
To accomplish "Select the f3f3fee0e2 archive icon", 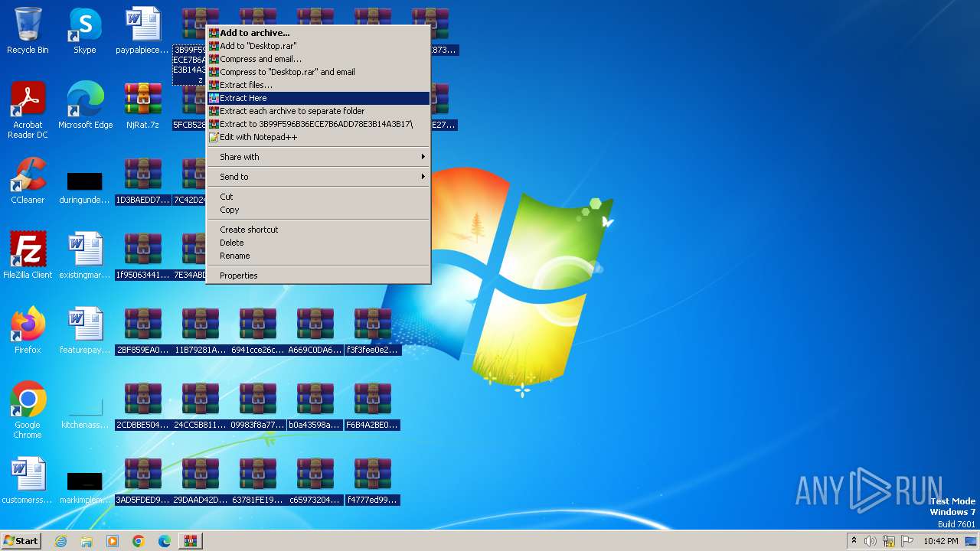I will (x=373, y=331).
